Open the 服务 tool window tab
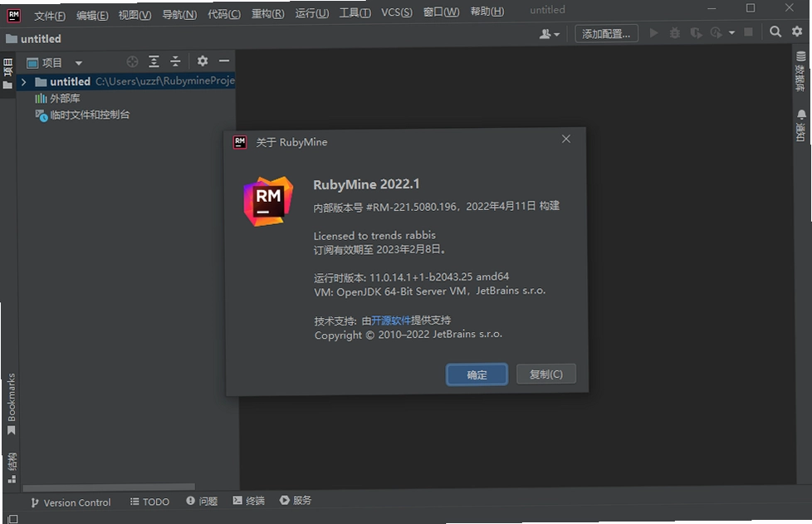 296,500
